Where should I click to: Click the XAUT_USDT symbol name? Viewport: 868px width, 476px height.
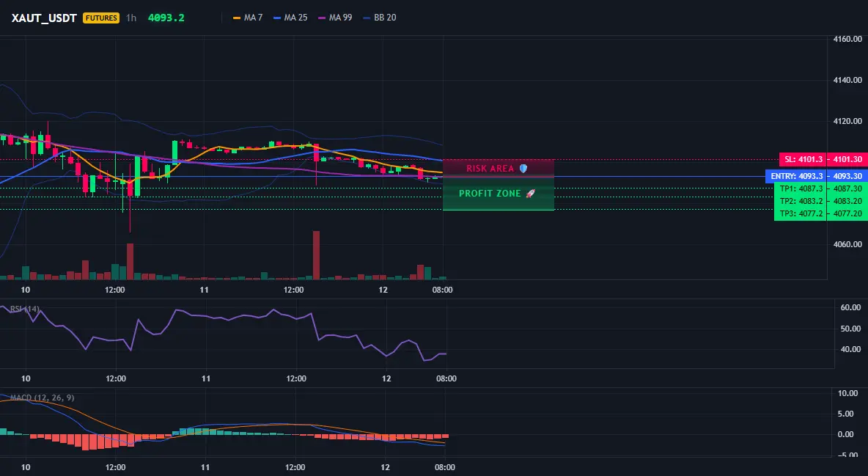click(x=44, y=18)
